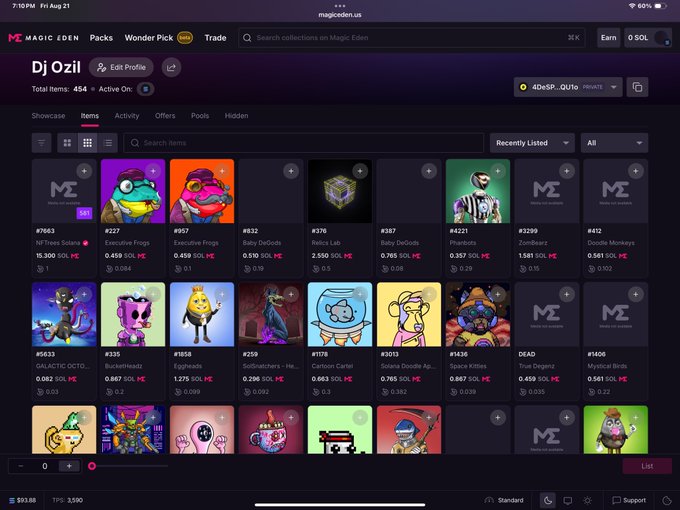Select Executive Frogs #957 plus toggle
Screen dimensions: 680x510
pos(222,171)
